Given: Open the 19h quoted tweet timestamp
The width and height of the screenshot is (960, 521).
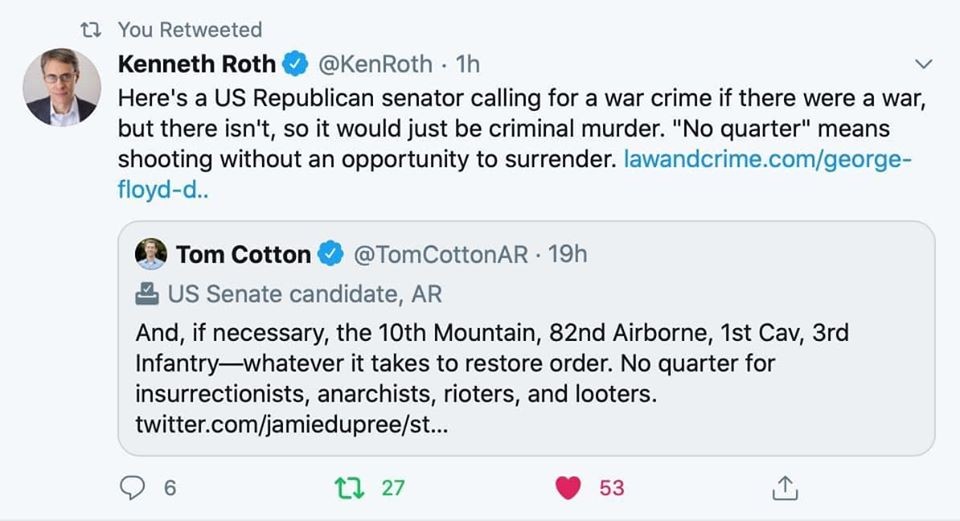Looking at the screenshot, I should (568, 255).
